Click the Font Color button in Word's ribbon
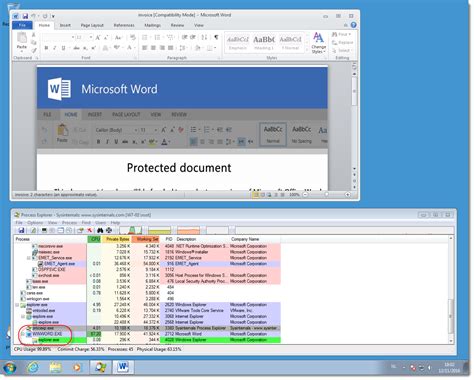 [130, 48]
